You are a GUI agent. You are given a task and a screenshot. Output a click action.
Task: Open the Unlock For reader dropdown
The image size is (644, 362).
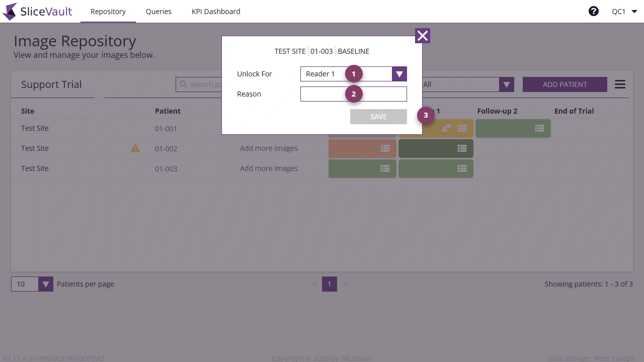click(x=399, y=74)
